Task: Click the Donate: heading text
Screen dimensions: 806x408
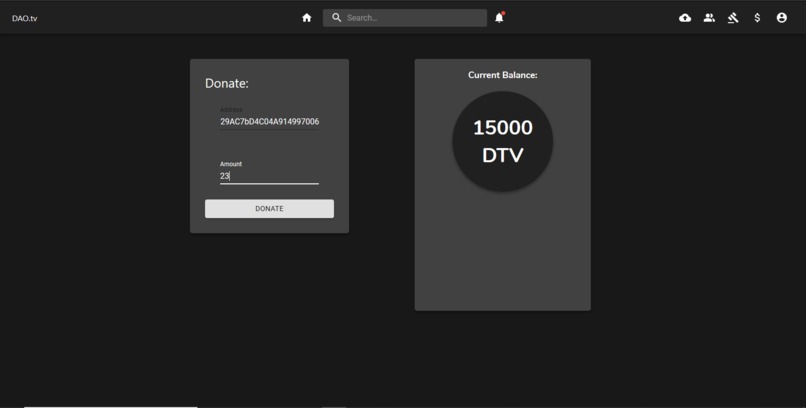Action: pyautogui.click(x=227, y=83)
